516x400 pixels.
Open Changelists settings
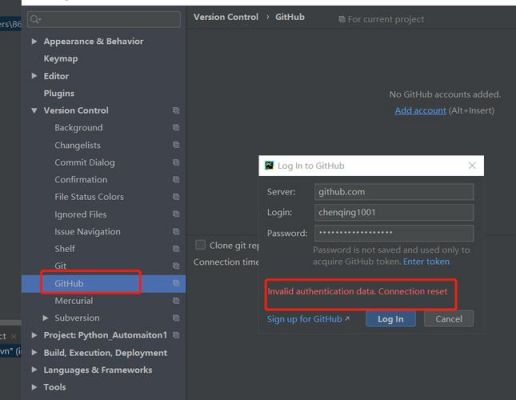(x=77, y=145)
